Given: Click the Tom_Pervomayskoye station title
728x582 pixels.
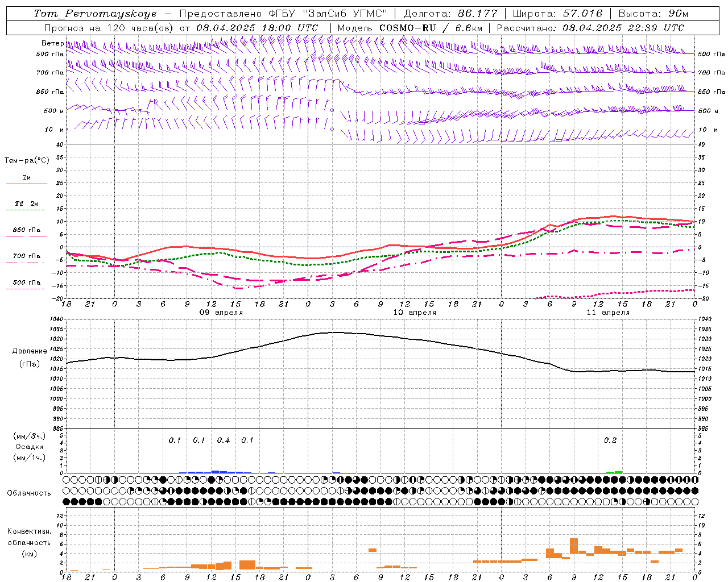Looking at the screenshot, I should pyautogui.click(x=95, y=14).
